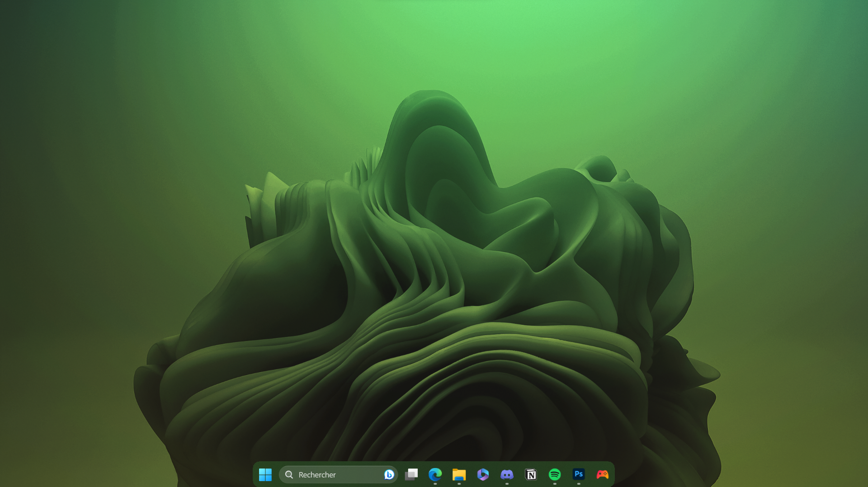Launch Microsoft Edge from the taskbar

[435, 474]
